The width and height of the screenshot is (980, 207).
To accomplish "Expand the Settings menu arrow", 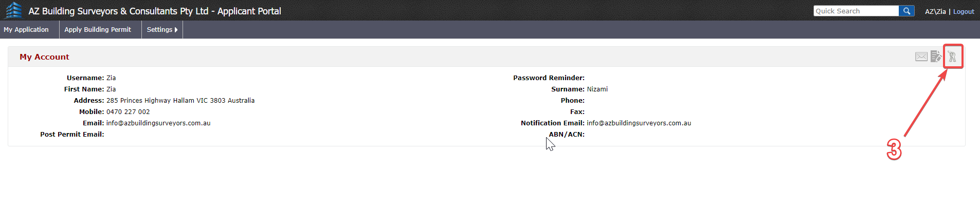I will [x=176, y=30].
